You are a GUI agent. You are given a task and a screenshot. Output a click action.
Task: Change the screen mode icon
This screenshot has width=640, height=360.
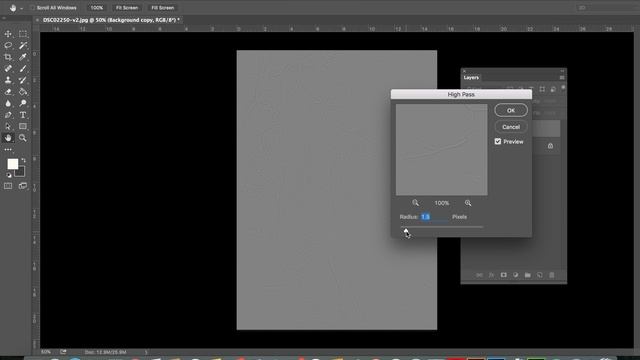23,186
